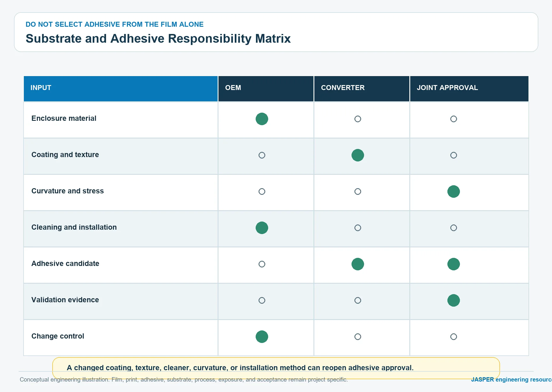Click the "Change control" row label

58,336
